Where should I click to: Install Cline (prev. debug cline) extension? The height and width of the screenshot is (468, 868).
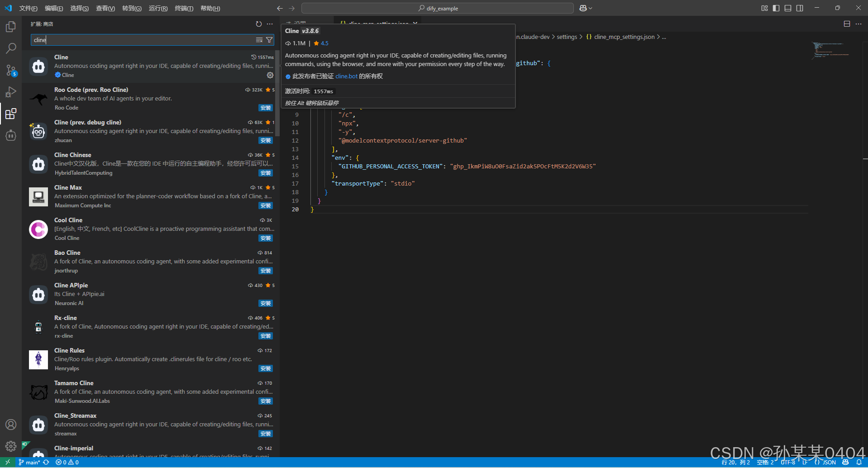(x=266, y=140)
